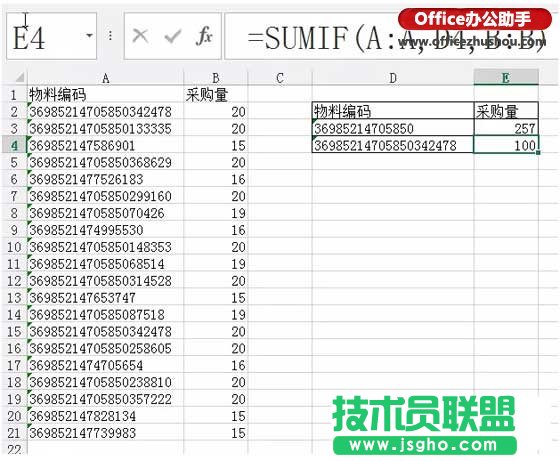Click cell B6 with value 16
Image resolution: width=560 pixels, height=461 pixels.
pyautogui.click(x=216, y=179)
